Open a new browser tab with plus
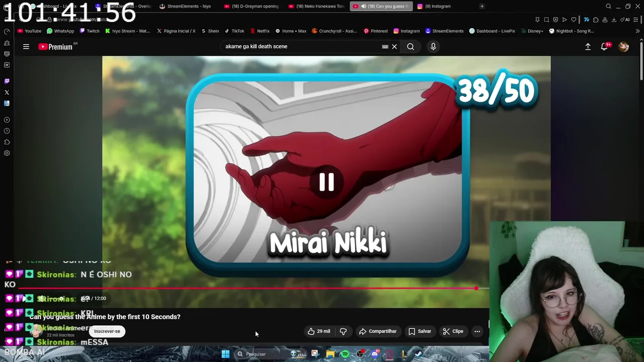The image size is (644, 362). (482, 6)
